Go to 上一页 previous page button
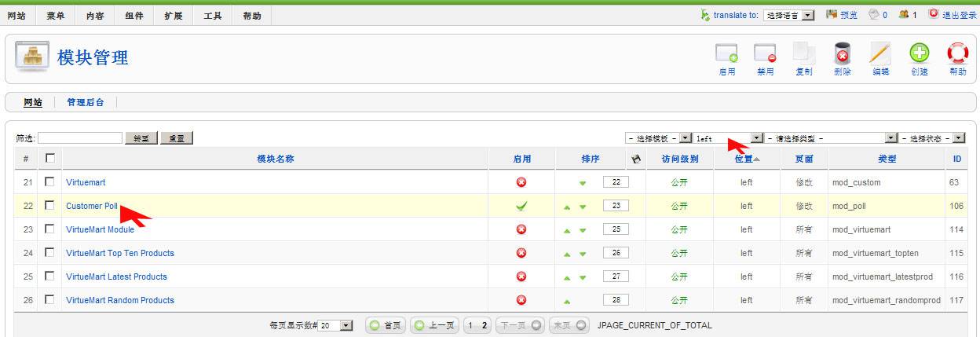Screen dimensions: 980x337 tap(434, 325)
